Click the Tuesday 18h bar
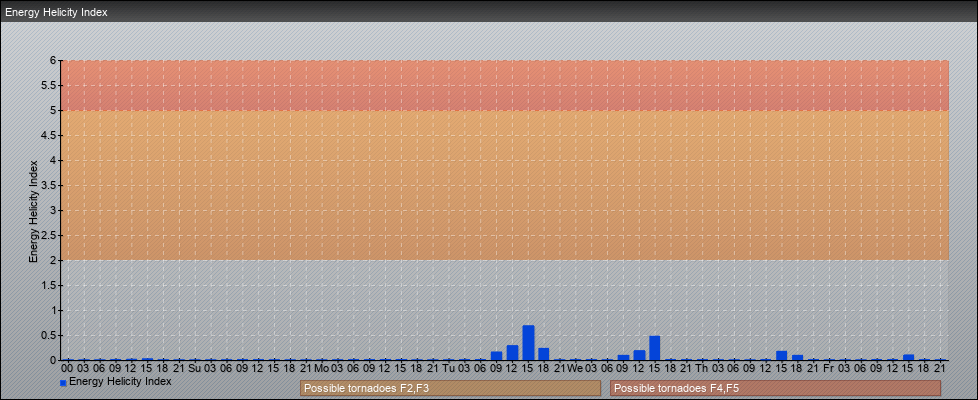978x400 pixels. pos(544,354)
